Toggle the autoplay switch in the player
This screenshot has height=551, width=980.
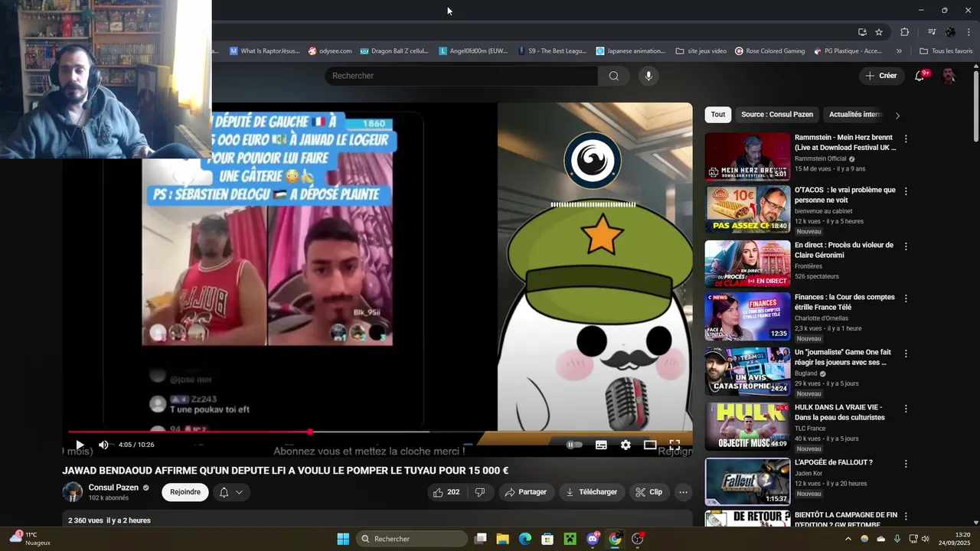(574, 445)
